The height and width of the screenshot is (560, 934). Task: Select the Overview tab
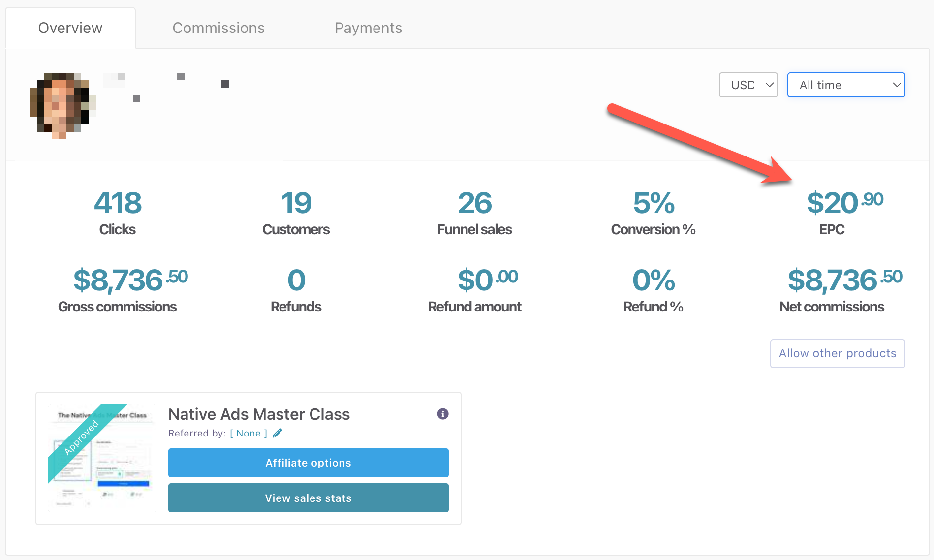70,28
